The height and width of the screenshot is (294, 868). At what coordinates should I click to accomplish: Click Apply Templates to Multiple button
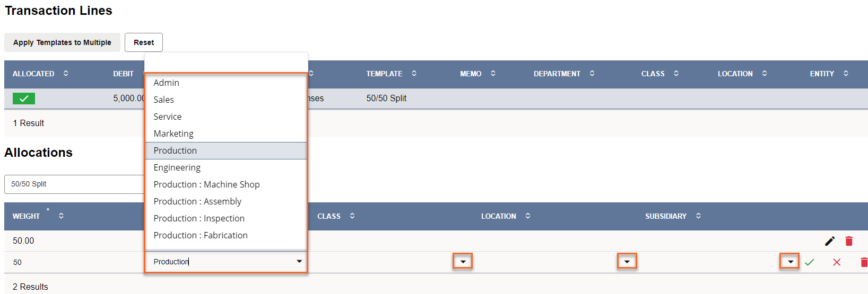(x=62, y=42)
